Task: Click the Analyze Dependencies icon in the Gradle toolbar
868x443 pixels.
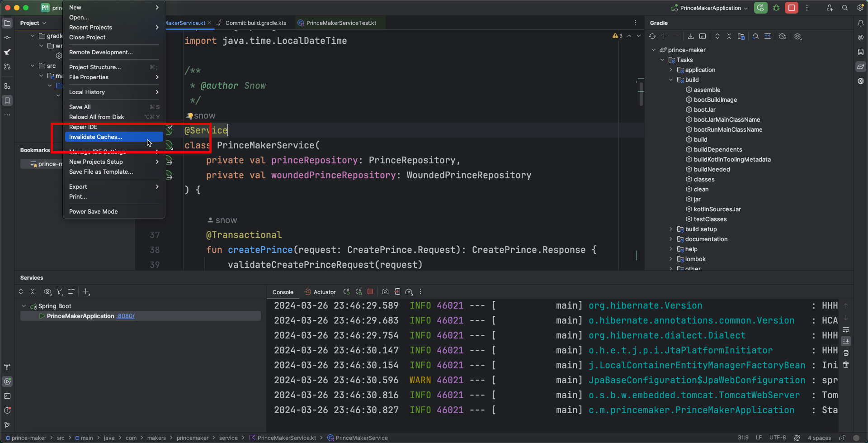Action: click(x=755, y=36)
